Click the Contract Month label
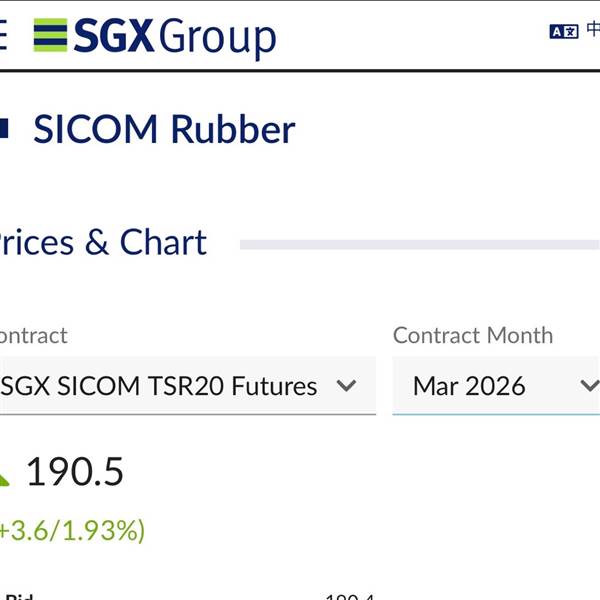Screen dimensions: 600x600 472,335
